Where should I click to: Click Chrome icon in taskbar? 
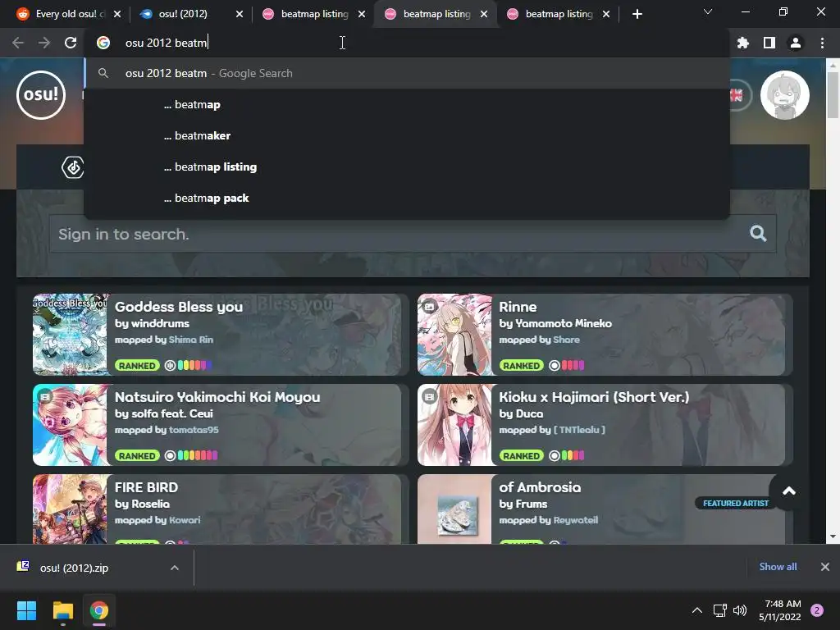99,610
